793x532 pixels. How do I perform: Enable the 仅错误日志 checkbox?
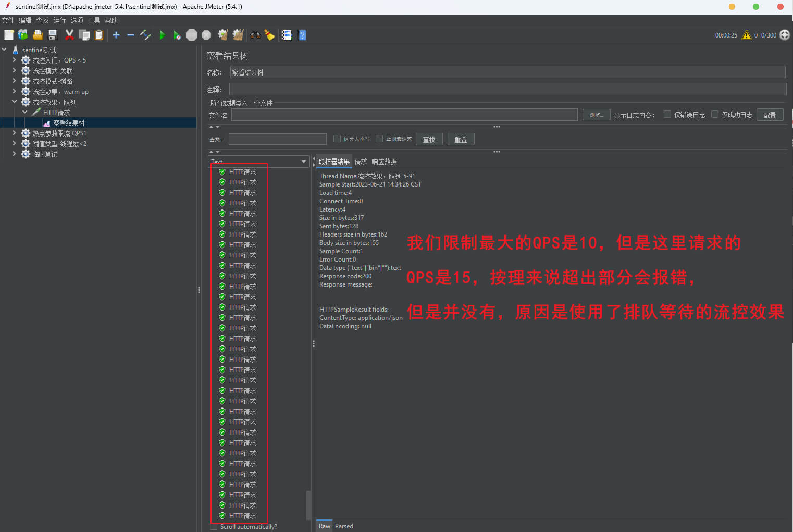[x=667, y=114]
